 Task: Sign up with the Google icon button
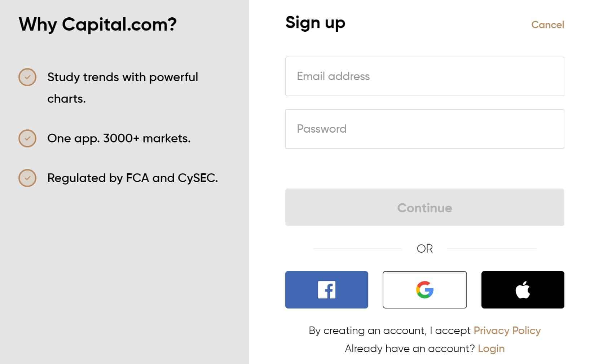[x=424, y=290]
